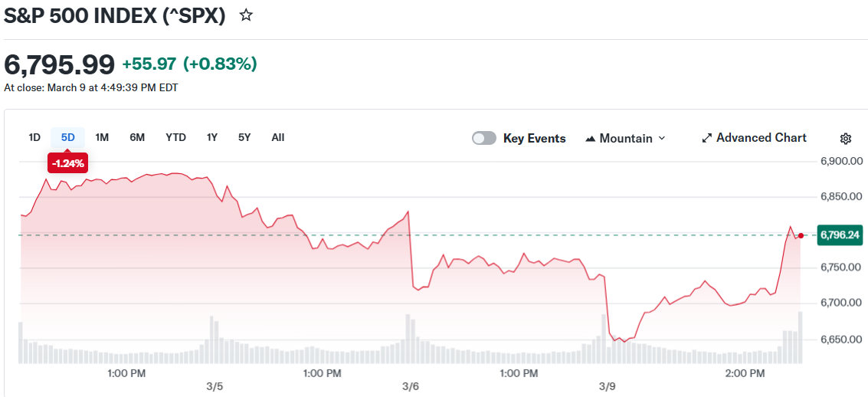Click the Advanced Chart expand arrows icon
This screenshot has width=868, height=397.
tap(707, 138)
